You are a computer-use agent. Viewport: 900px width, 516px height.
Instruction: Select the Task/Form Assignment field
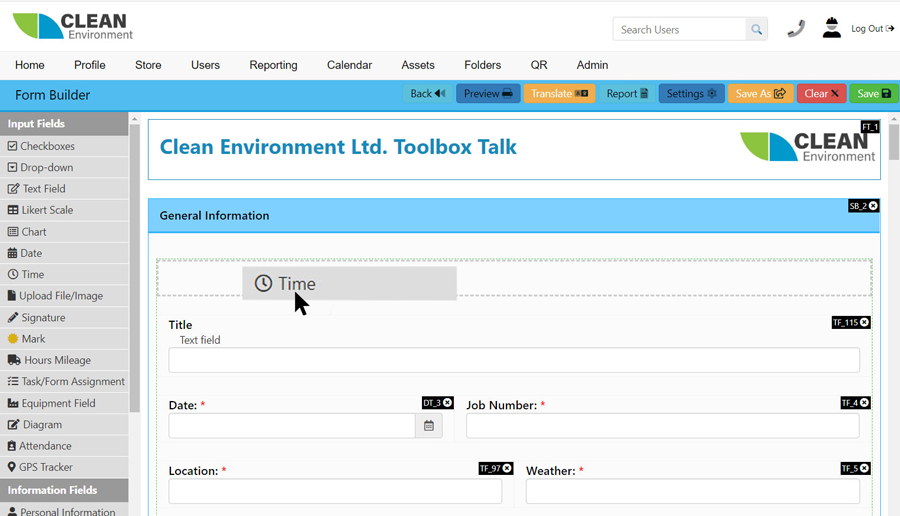tap(64, 381)
